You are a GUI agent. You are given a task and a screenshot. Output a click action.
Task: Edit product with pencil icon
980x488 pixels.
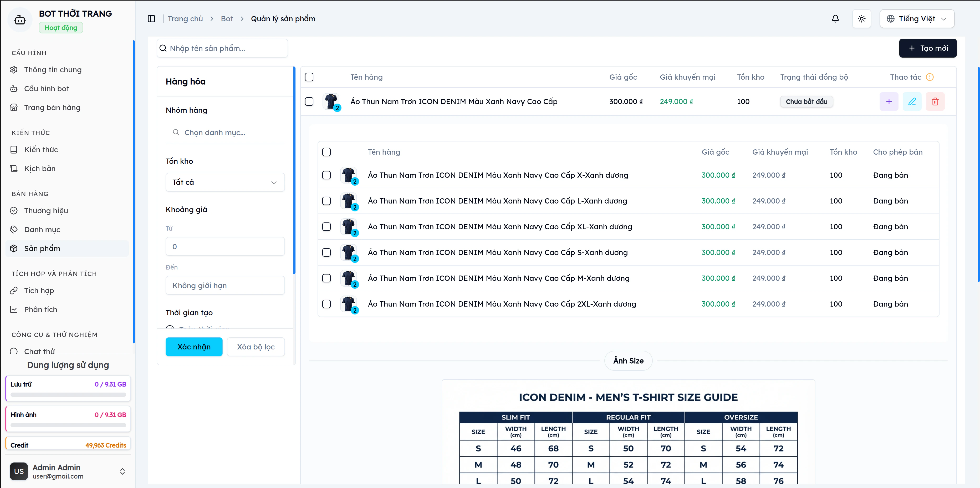pyautogui.click(x=912, y=102)
